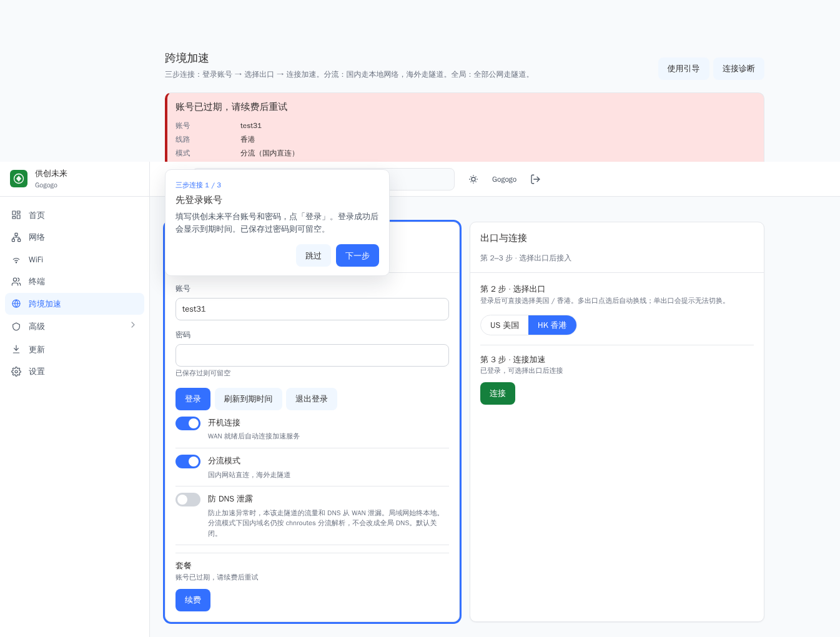Click the 更新 download icon in the sidebar

[x=16, y=349]
